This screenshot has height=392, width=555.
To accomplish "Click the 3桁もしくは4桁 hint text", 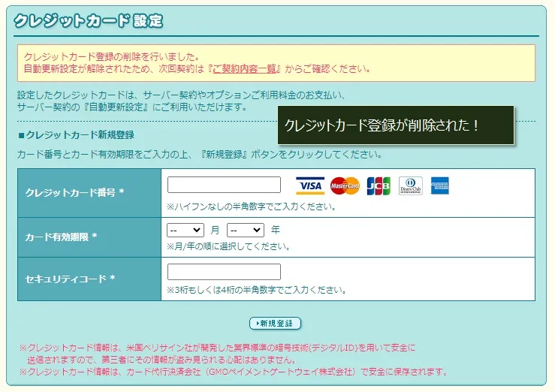I will point(257,290).
